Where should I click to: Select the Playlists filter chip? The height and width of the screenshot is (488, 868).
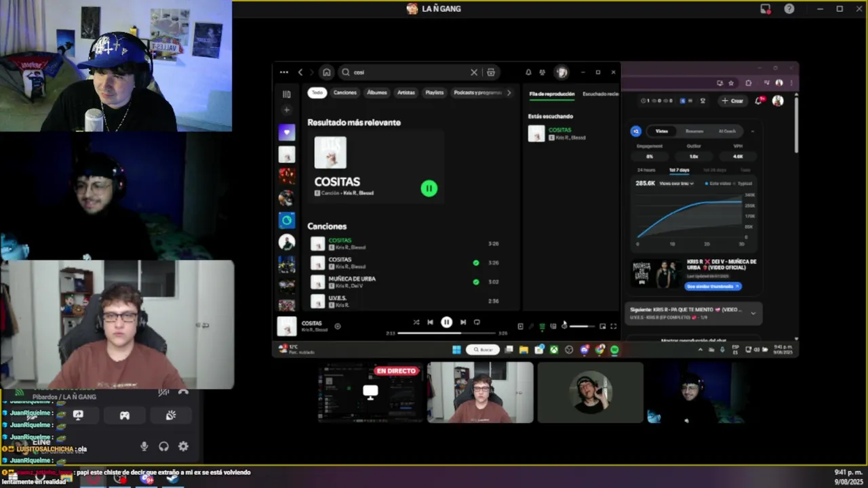tap(435, 93)
